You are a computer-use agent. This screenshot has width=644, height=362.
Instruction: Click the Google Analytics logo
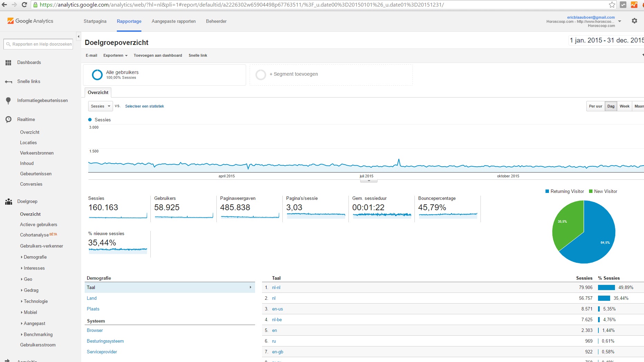(30, 21)
